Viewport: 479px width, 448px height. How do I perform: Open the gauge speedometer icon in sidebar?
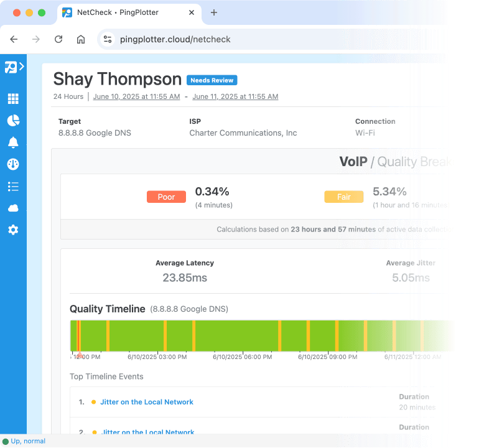click(x=13, y=164)
